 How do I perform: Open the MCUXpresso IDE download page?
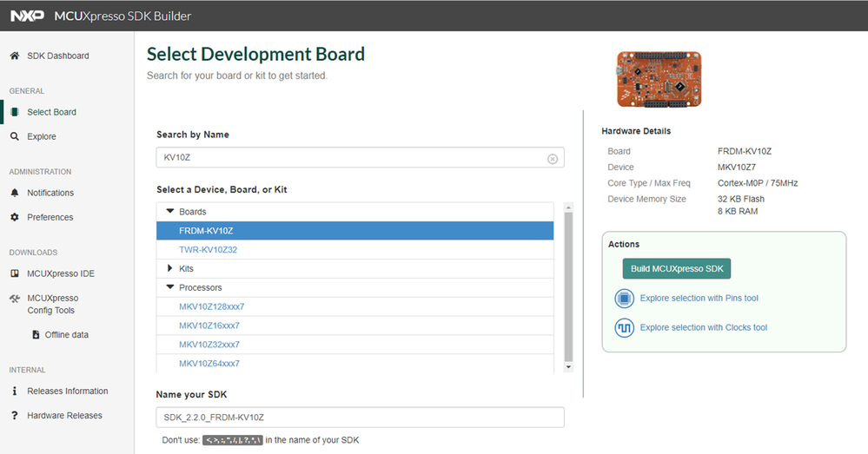[61, 273]
